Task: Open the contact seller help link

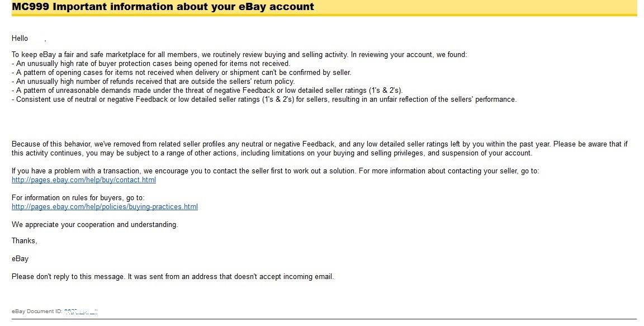Action: click(x=84, y=180)
